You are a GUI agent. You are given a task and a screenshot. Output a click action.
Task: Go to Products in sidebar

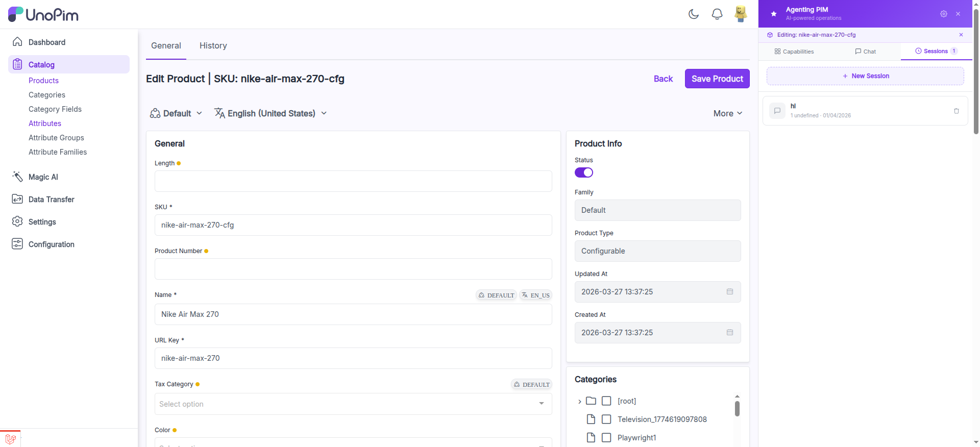(43, 81)
